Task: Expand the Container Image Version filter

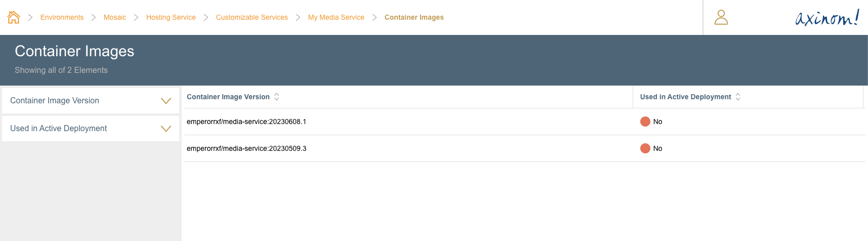Action: pyautogui.click(x=166, y=101)
